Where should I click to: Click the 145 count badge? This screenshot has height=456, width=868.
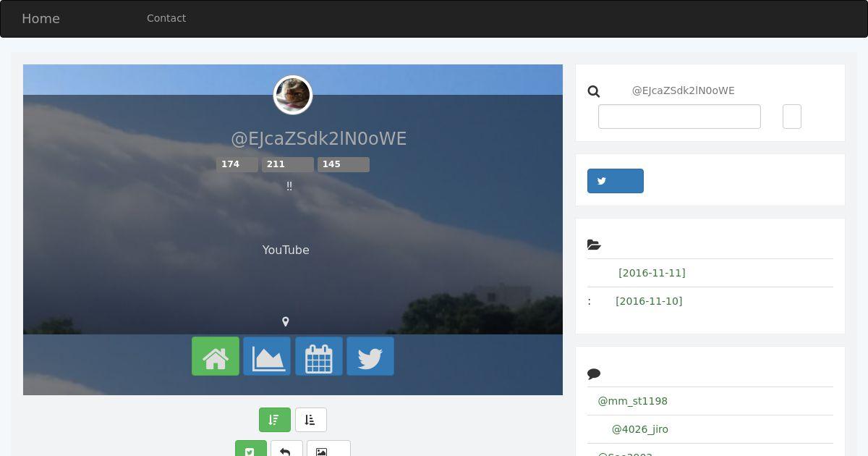tap(344, 164)
